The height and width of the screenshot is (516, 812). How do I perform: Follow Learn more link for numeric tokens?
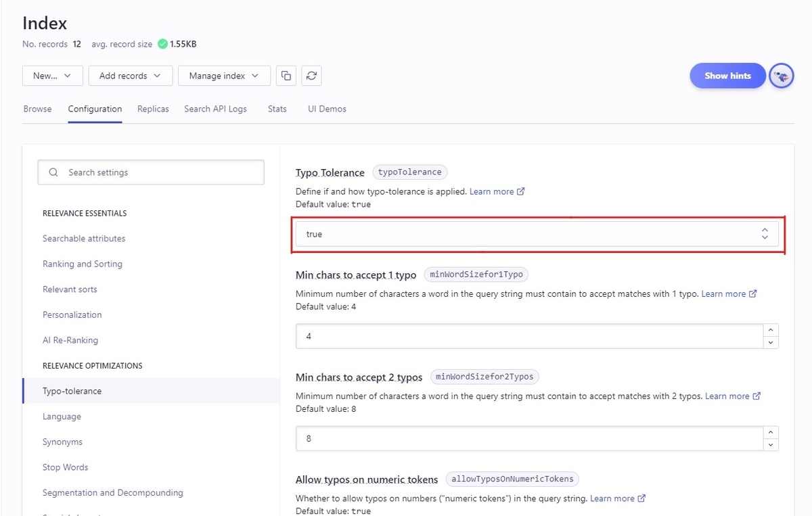[x=612, y=498]
